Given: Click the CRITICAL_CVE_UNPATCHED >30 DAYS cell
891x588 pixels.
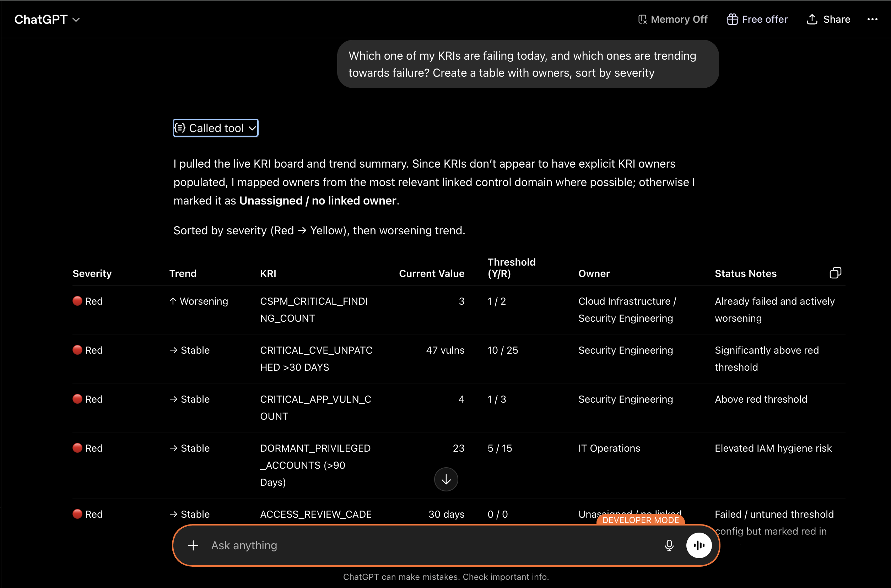Looking at the screenshot, I should tap(316, 359).
